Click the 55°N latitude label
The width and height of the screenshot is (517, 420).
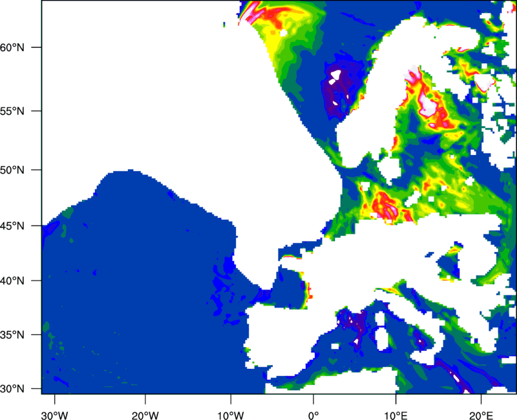pyautogui.click(x=12, y=111)
